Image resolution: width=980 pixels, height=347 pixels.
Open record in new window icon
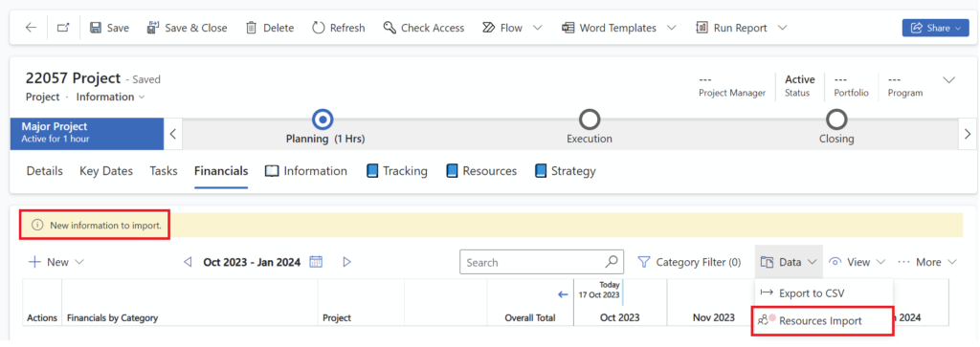[64, 28]
